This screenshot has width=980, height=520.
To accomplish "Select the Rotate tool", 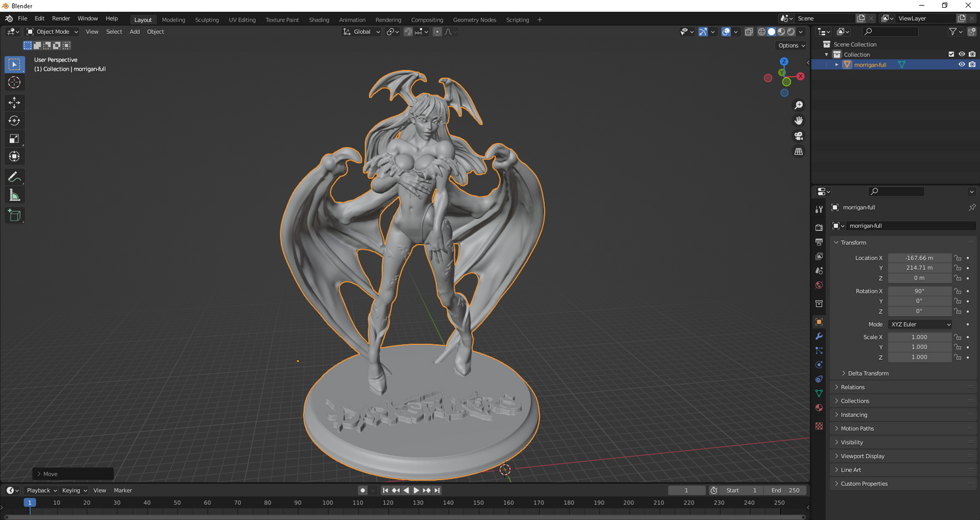I will [14, 121].
